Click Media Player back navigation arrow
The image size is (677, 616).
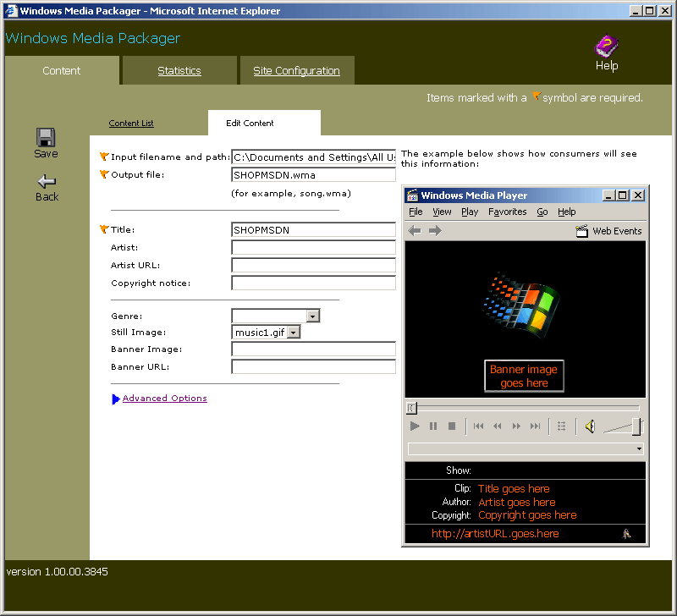(x=415, y=231)
